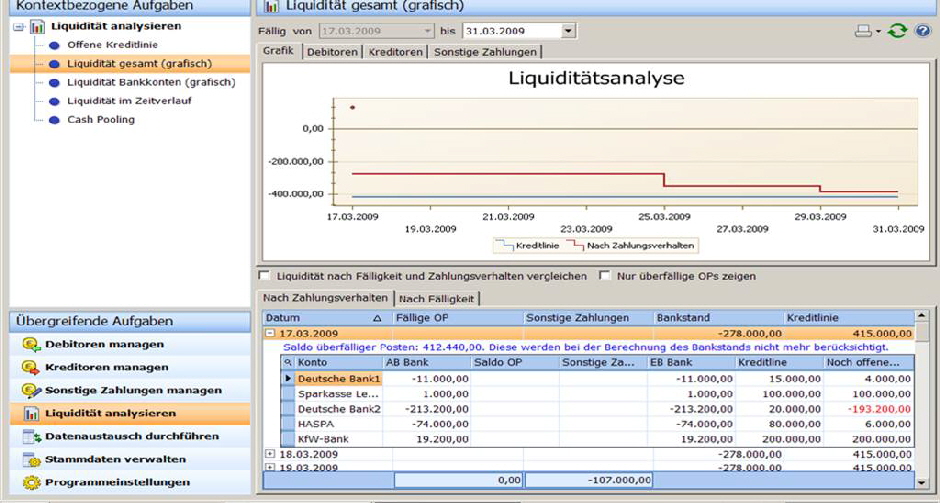940x503 pixels.
Task: Select Liquidität gesamt (grafisch) tree item
Action: (x=139, y=64)
